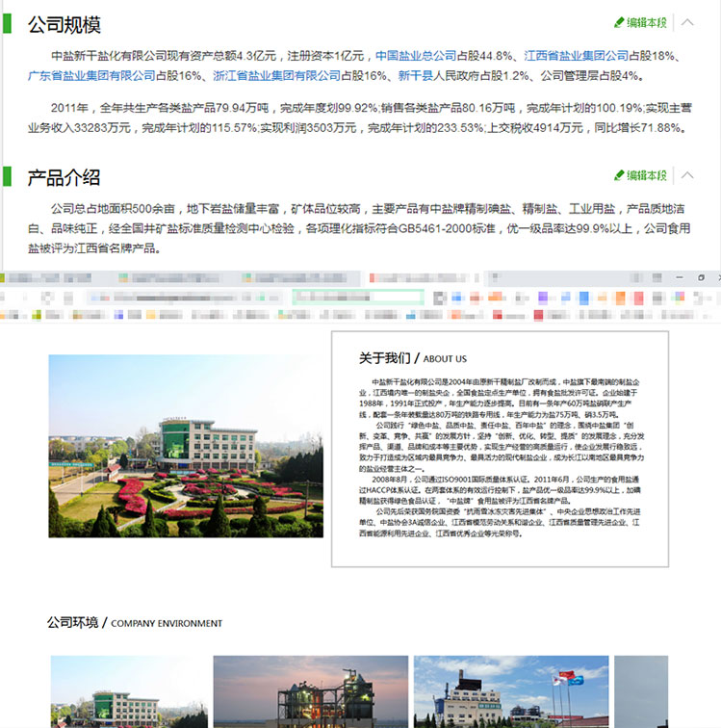The width and height of the screenshot is (721, 728).
Task: Click the paragraph starting 公司总占地面积500余亩
Action: pyautogui.click(x=359, y=228)
